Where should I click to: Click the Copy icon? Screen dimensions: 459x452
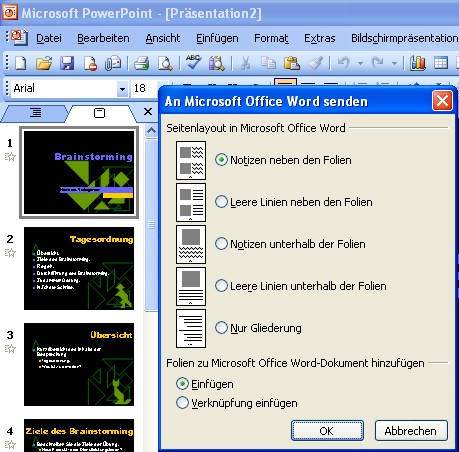[268, 63]
